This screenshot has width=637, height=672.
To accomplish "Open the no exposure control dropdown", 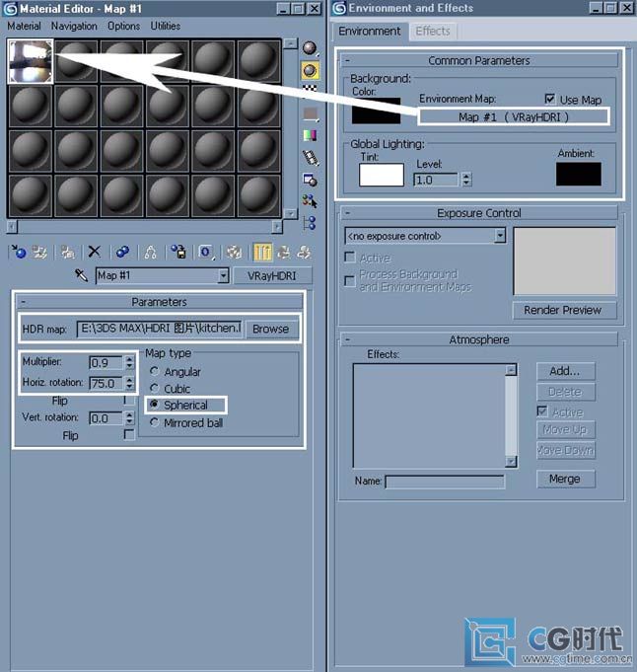I will [x=500, y=235].
